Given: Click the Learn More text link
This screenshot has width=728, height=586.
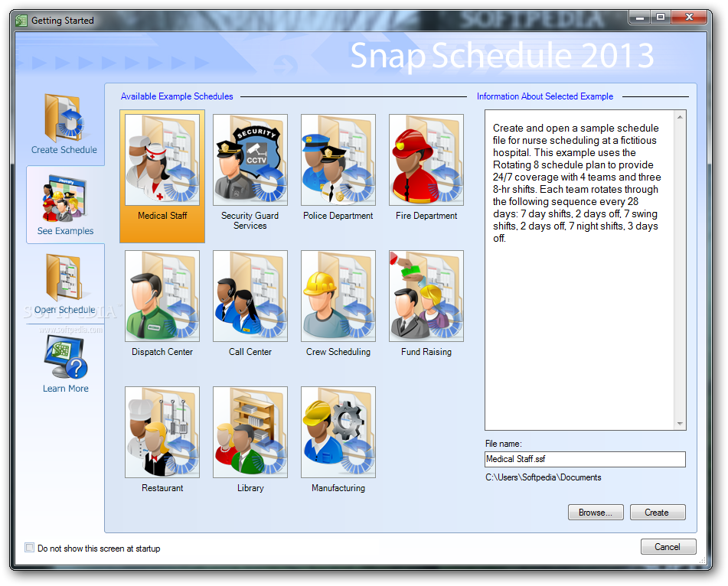Looking at the screenshot, I should [66, 389].
